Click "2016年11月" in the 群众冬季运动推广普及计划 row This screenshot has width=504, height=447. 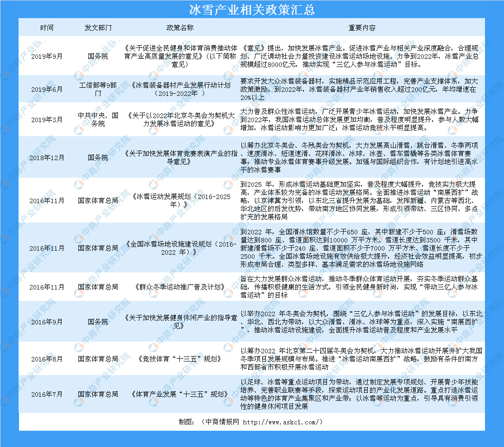(47, 287)
